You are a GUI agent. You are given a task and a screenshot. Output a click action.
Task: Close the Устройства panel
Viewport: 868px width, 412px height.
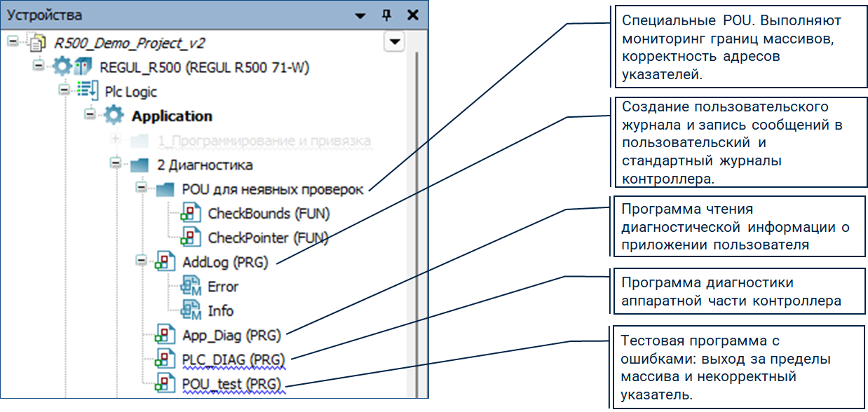[x=412, y=15]
